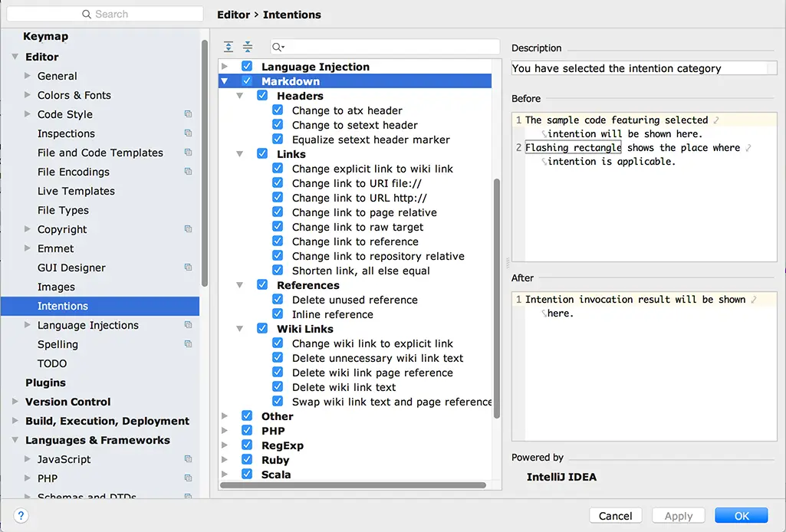Select the 'Change link to reference' row
The height and width of the screenshot is (532, 786).
pyautogui.click(x=355, y=241)
